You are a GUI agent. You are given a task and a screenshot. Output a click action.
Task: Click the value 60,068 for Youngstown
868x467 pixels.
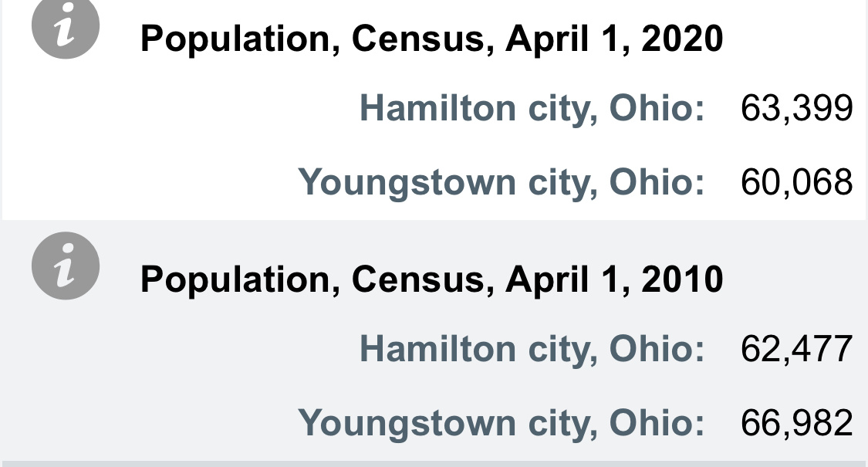pyautogui.click(x=796, y=183)
